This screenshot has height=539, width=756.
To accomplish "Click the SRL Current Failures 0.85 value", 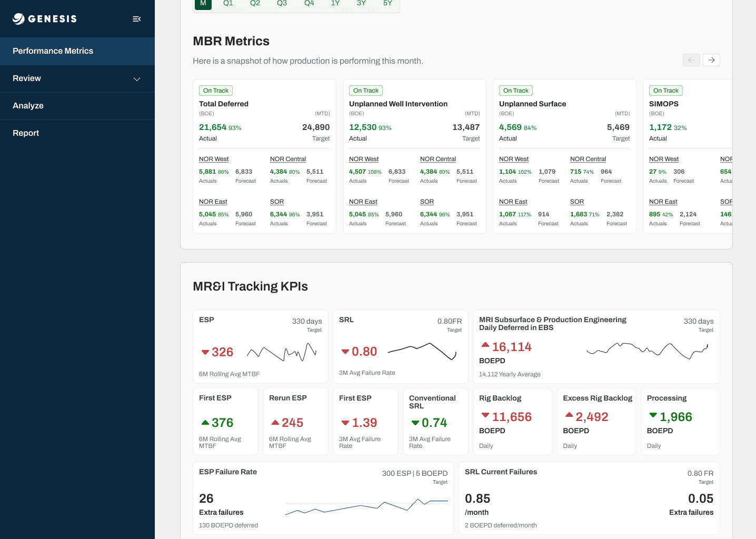I will click(478, 498).
